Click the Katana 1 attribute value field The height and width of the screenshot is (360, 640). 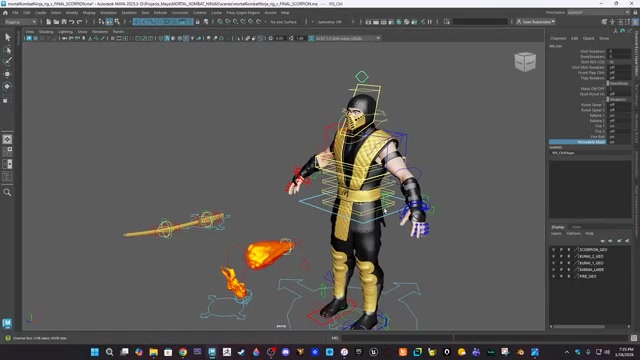(620, 116)
